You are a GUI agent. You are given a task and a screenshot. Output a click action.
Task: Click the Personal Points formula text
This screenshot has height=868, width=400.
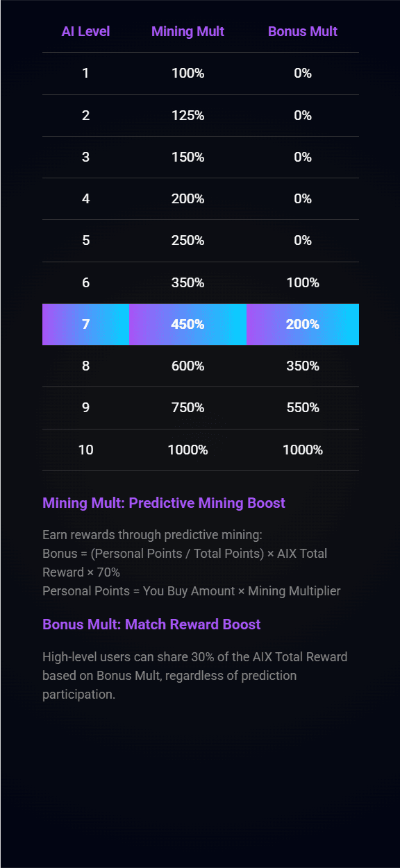[x=192, y=591]
